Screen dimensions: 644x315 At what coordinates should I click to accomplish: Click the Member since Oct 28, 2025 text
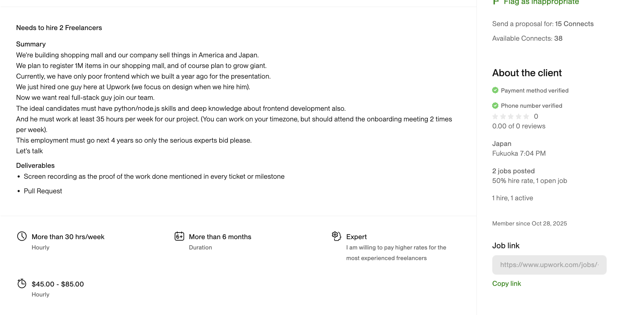[x=529, y=223]
